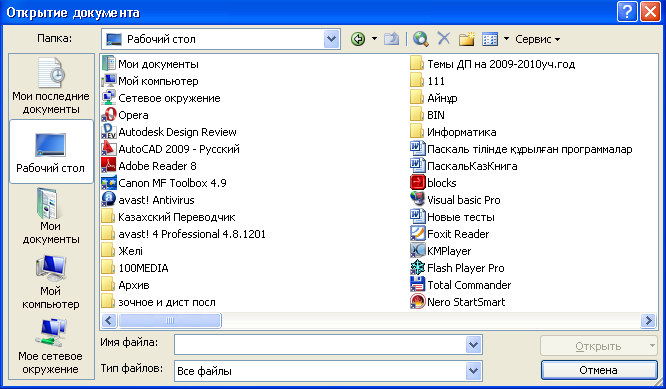Select Autodesk Design Review shortcut
The height and width of the screenshot is (389, 666).
tap(169, 132)
